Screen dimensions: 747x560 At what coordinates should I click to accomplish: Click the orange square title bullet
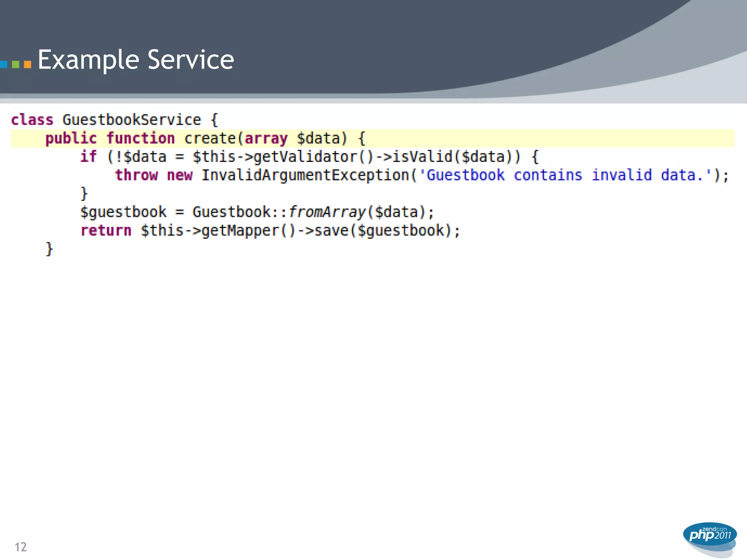[27, 65]
